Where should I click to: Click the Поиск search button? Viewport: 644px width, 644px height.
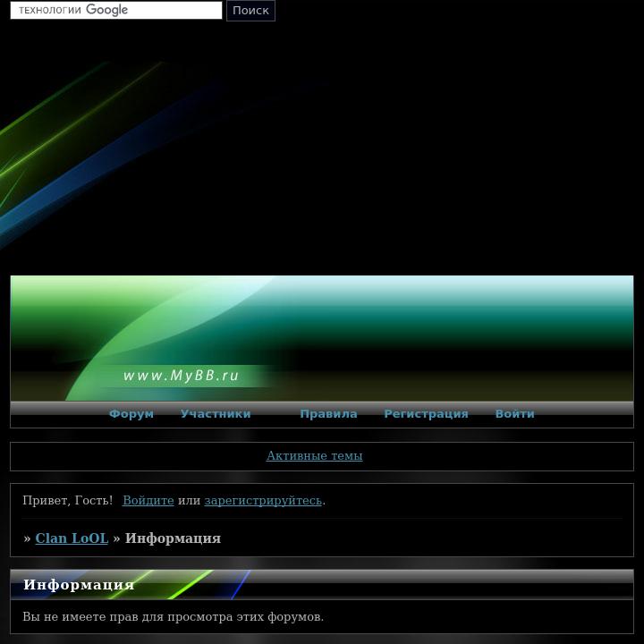tap(250, 10)
